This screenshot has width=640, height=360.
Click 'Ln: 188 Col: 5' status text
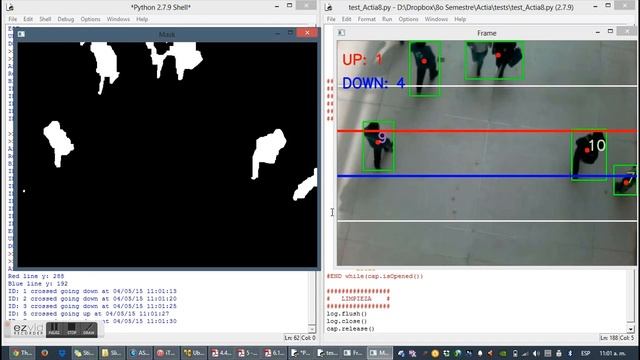pos(617,338)
